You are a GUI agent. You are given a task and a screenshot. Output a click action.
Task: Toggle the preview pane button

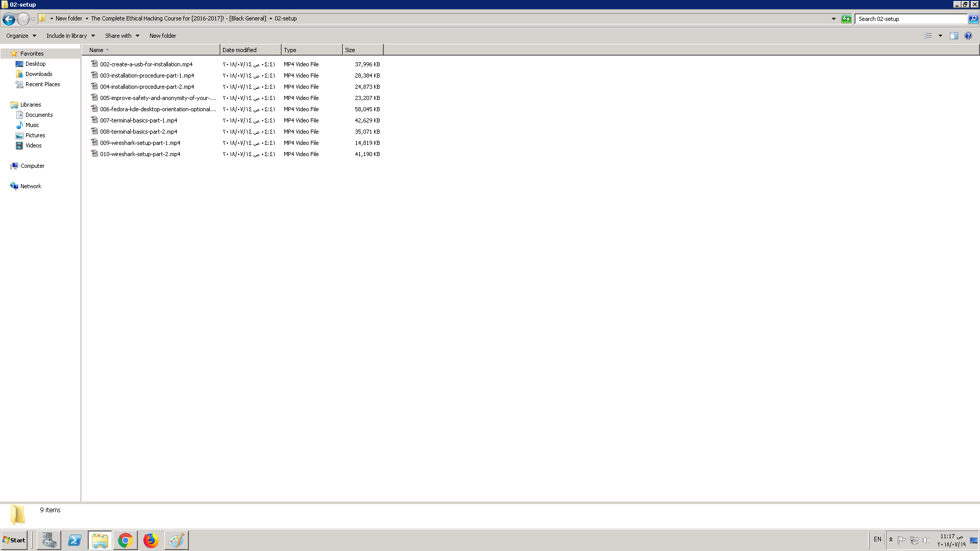tap(953, 36)
